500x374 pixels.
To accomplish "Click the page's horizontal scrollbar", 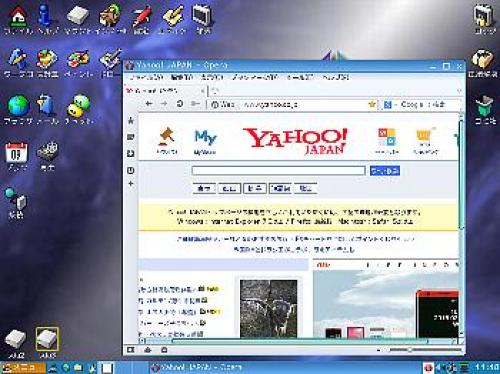I will pyautogui.click(x=299, y=341).
